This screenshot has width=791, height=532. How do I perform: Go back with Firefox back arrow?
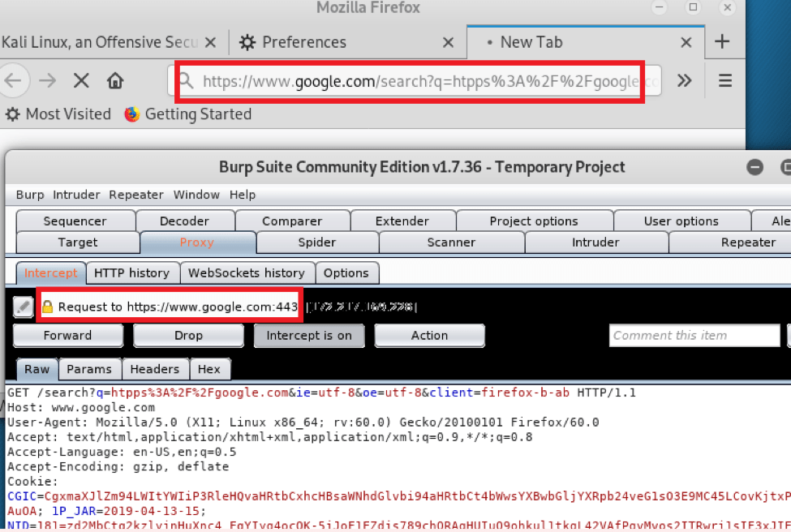(13, 80)
